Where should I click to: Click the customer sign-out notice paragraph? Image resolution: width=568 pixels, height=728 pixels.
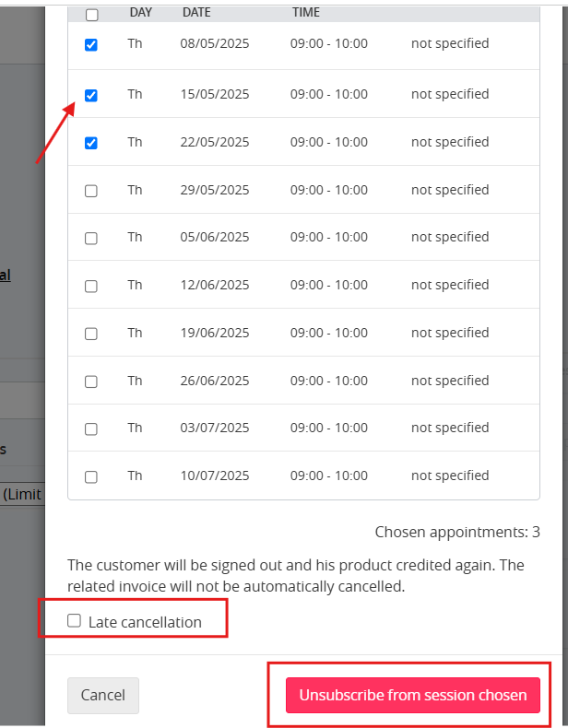pyautogui.click(x=296, y=576)
